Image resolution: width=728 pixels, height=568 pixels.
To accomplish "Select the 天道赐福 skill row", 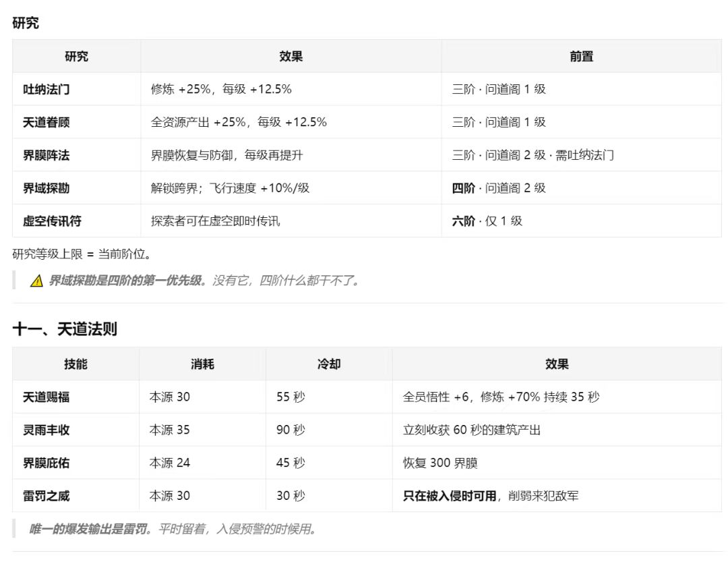I will pyautogui.click(x=367, y=397).
